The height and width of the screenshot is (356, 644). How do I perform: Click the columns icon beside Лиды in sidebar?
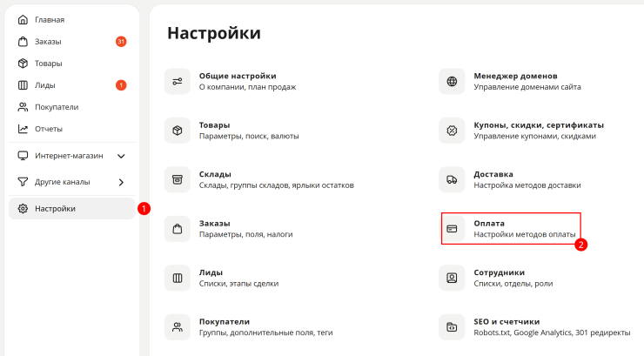click(23, 85)
